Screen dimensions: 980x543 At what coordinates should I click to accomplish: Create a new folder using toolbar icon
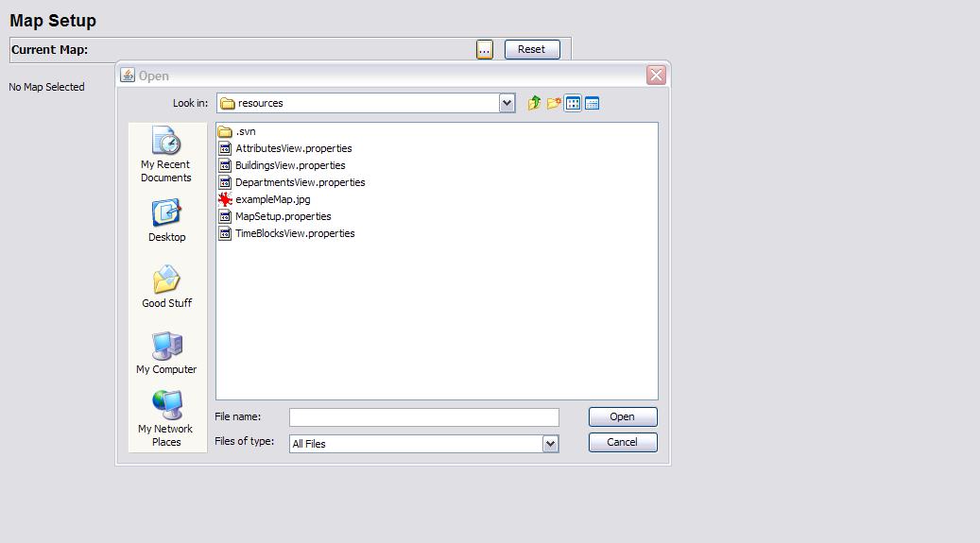pos(554,103)
